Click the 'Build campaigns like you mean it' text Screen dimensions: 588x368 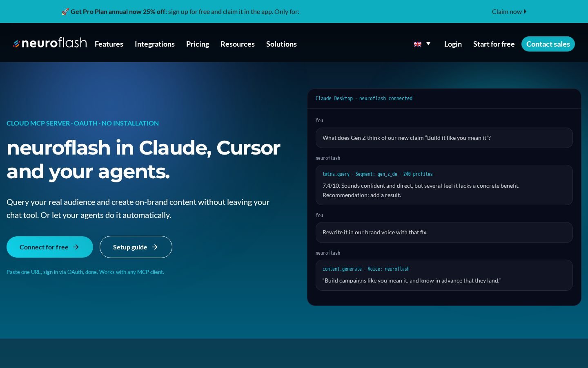point(412,280)
